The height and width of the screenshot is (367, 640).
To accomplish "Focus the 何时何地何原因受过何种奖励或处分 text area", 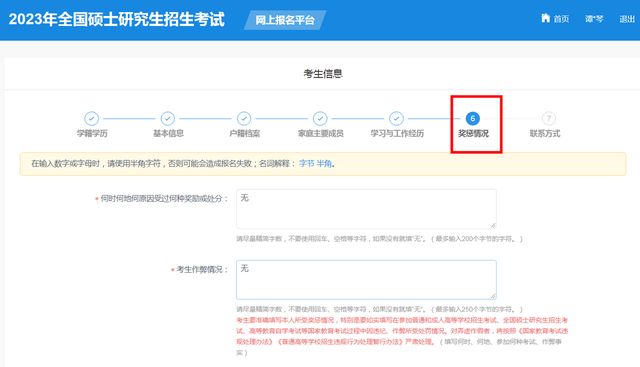I will [366, 209].
